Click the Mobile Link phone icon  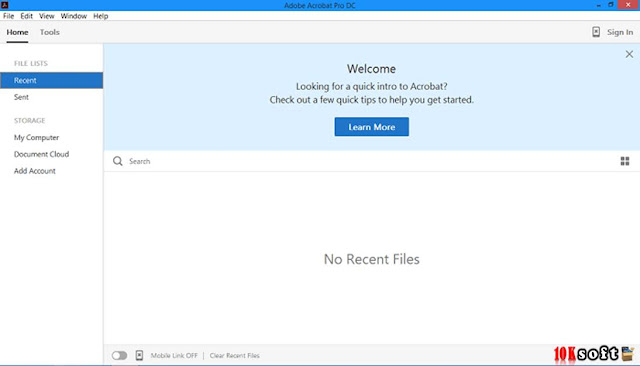click(x=139, y=355)
